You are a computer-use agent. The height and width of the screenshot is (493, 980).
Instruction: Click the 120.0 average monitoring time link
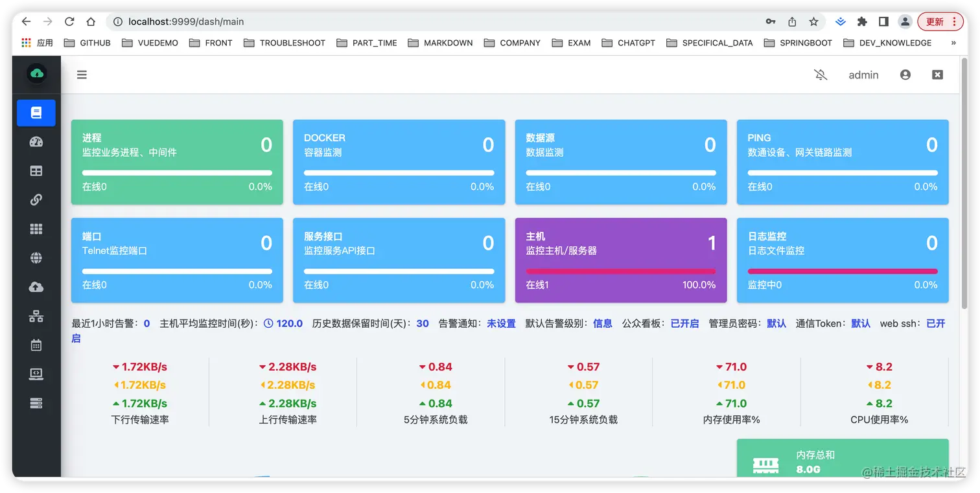click(x=284, y=323)
